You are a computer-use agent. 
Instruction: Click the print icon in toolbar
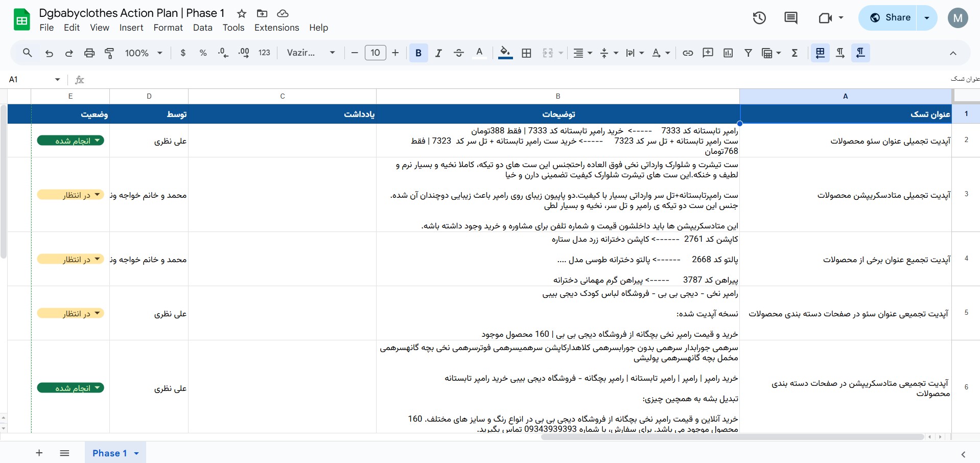pos(89,53)
